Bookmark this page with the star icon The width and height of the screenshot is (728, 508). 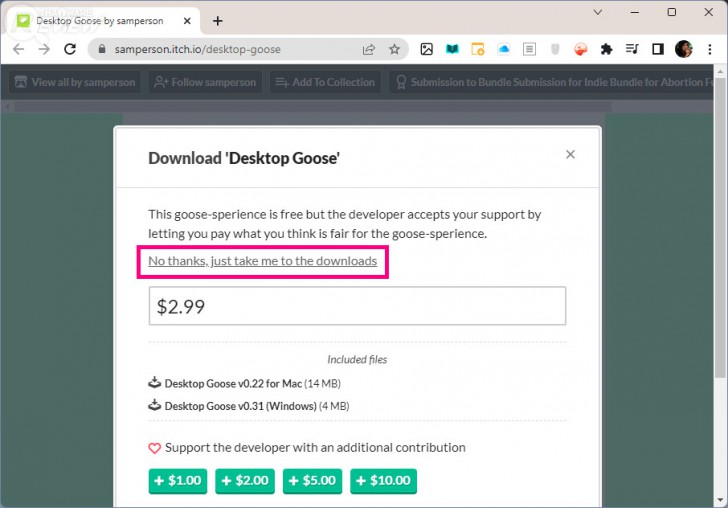click(x=395, y=49)
